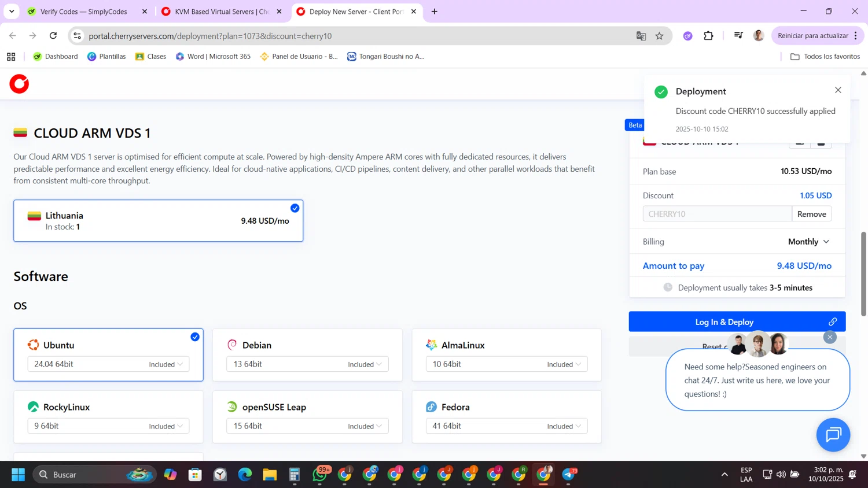Click the Windows taskbar search box
Viewport: 868px width, 488px height.
coord(94,475)
